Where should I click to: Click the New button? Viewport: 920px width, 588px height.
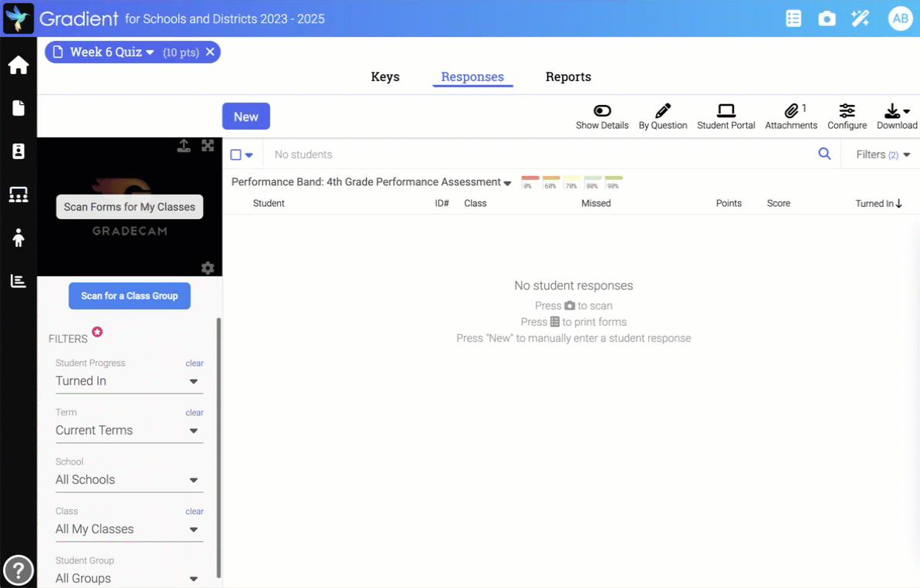click(246, 117)
